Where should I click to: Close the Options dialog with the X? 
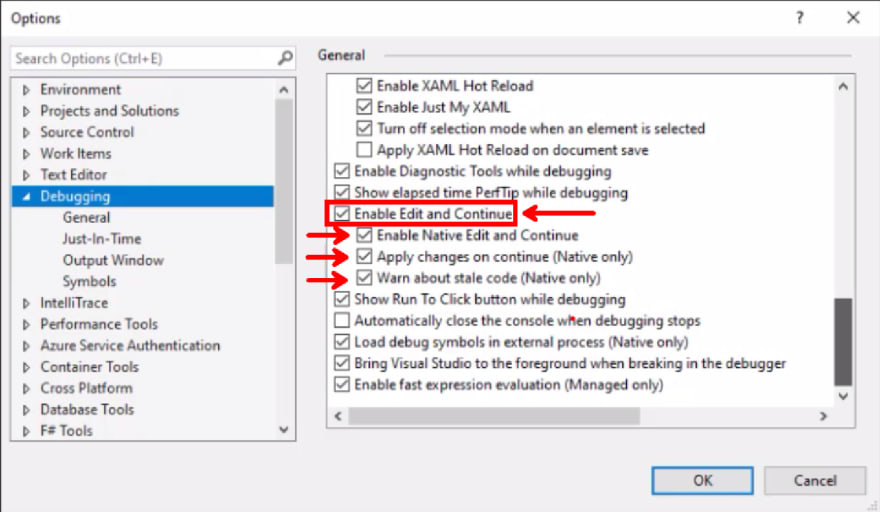click(853, 18)
